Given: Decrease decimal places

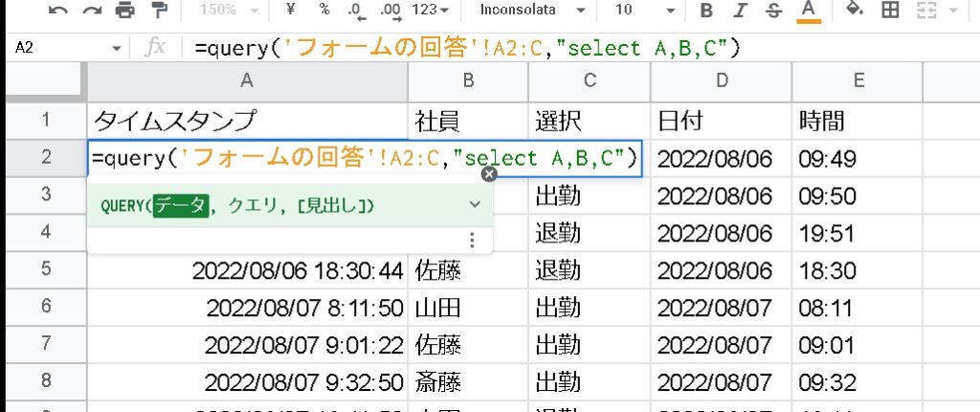Looking at the screenshot, I should 355,11.
